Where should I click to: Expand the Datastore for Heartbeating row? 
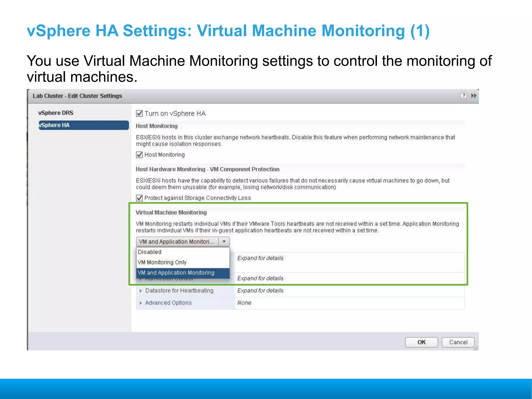coord(141,291)
